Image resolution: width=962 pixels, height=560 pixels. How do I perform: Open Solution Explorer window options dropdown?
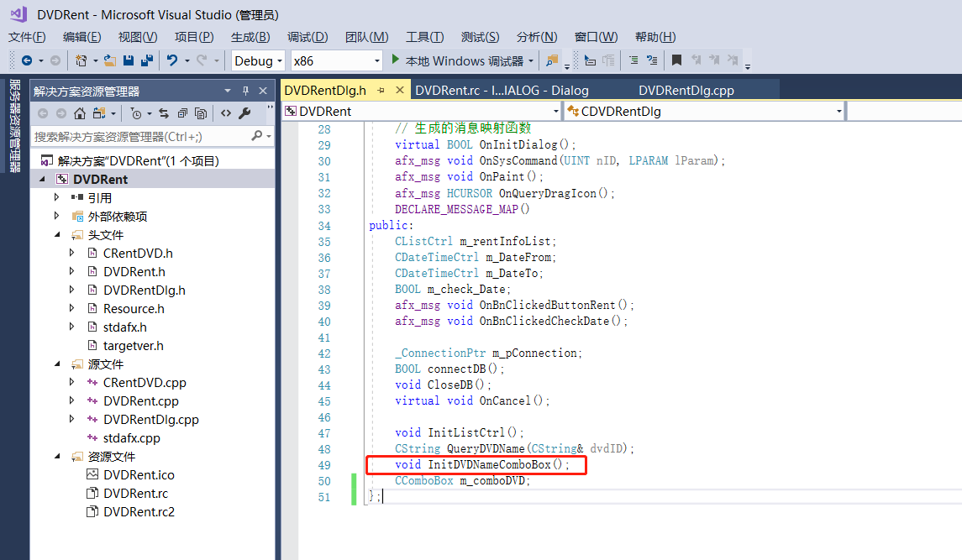coord(228,91)
